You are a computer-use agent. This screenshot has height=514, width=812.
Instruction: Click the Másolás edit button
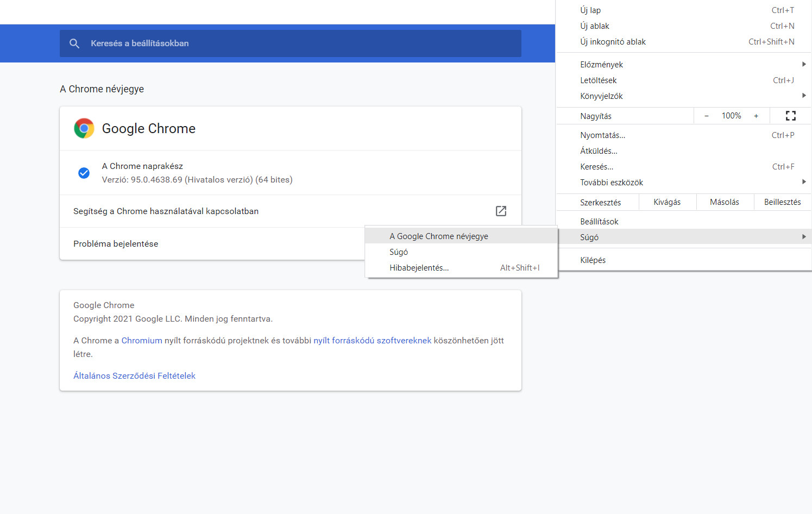coord(725,202)
